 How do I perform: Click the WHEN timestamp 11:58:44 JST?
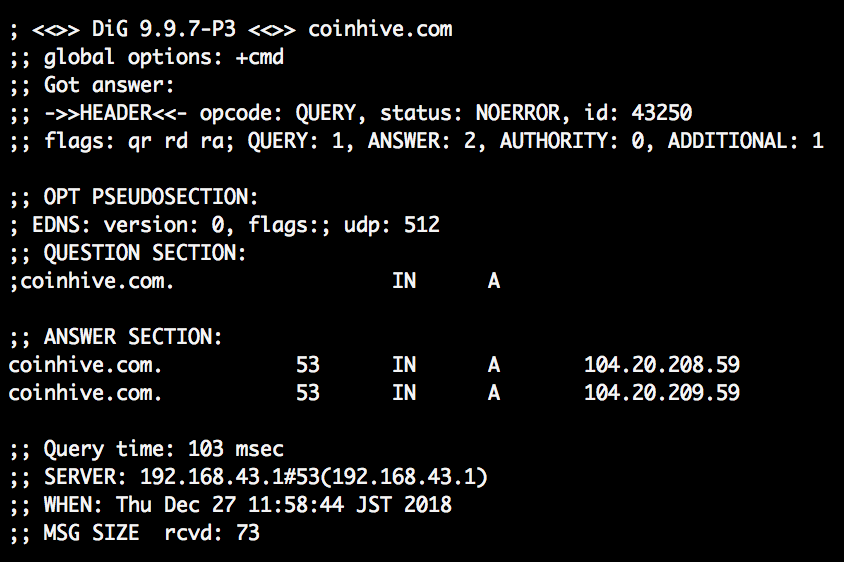tap(320, 505)
